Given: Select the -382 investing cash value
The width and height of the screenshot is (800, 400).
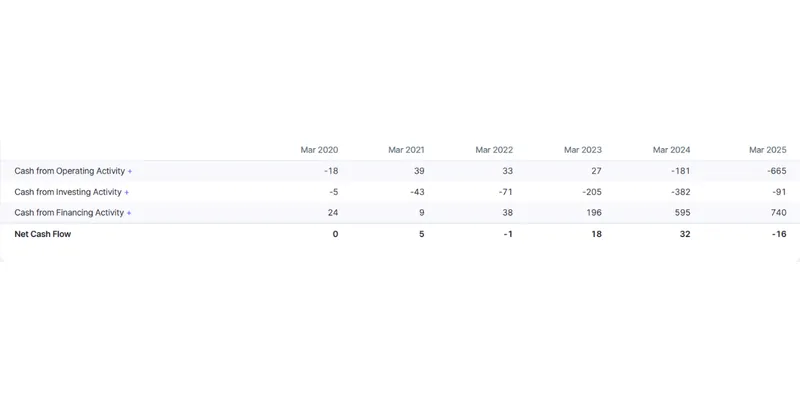Looking at the screenshot, I should coord(681,192).
